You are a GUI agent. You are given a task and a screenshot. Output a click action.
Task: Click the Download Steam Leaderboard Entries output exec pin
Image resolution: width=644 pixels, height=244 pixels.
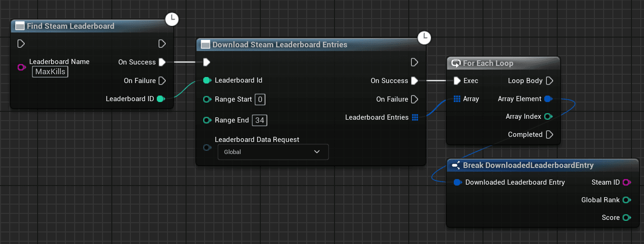pyautogui.click(x=415, y=62)
